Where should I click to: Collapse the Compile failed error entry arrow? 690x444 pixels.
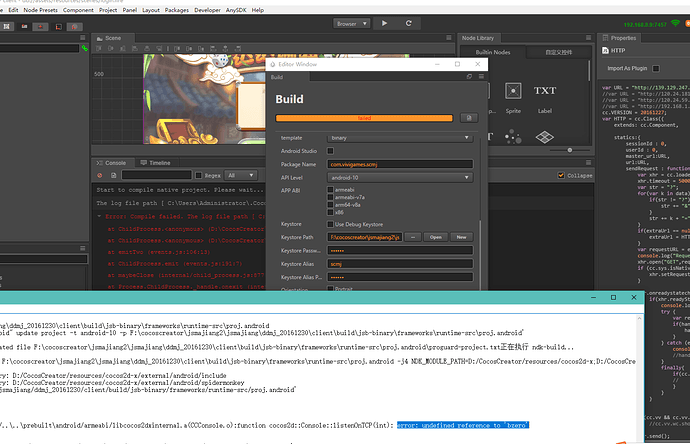99,216
